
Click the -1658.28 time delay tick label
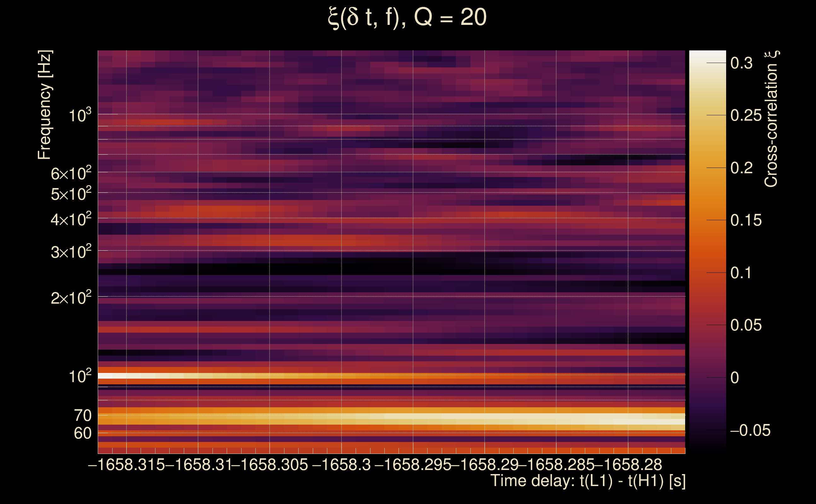[x=628, y=465]
